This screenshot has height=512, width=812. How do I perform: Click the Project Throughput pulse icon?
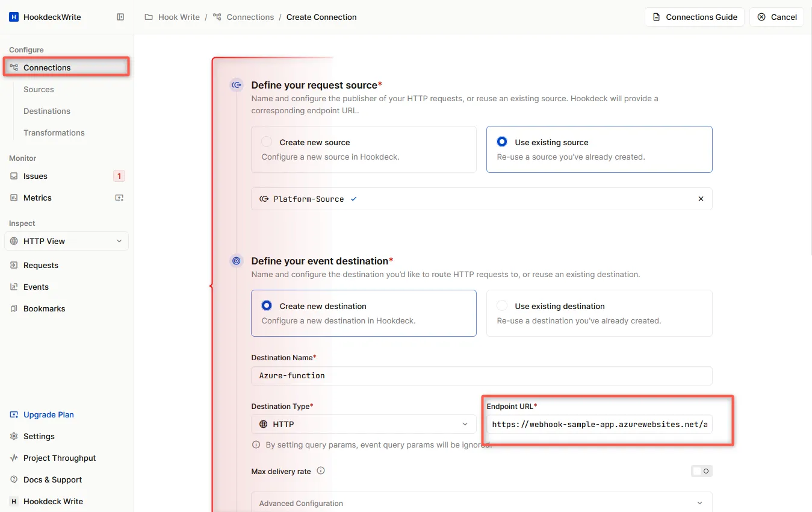pos(14,458)
